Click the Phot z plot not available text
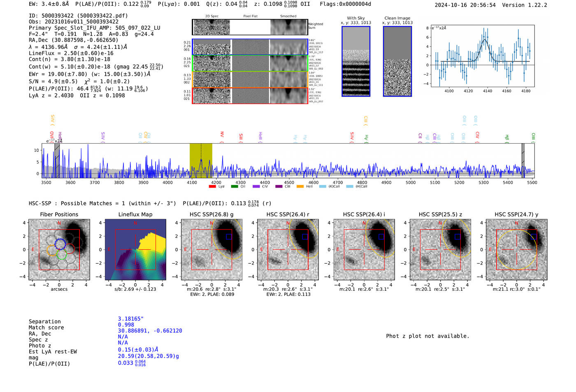 pyautogui.click(x=427, y=336)
